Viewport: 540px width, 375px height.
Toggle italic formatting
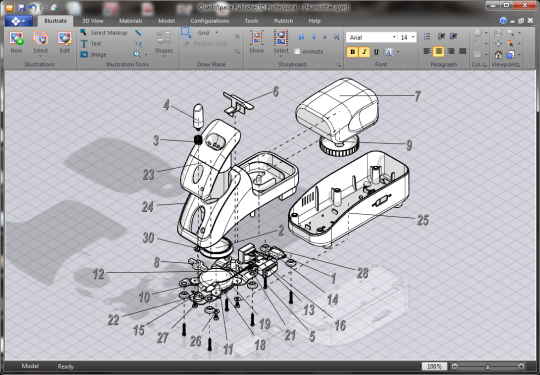point(364,52)
